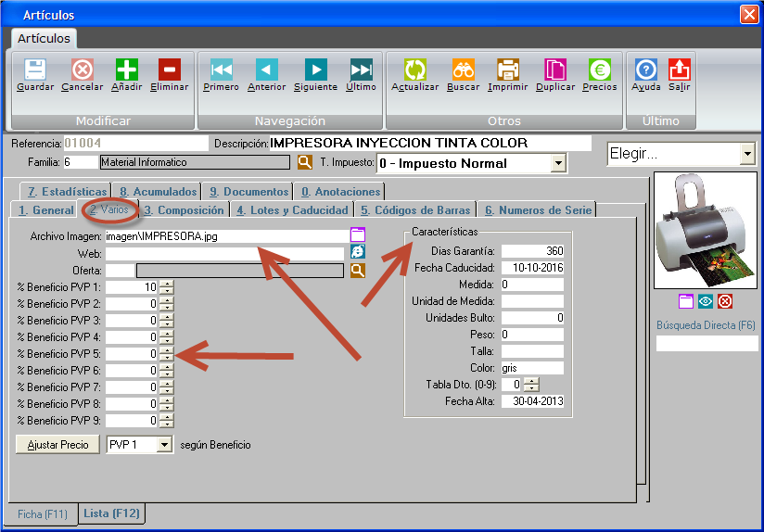Screen dimensions: 764x532
Task: Click the Eliminar red minus icon
Action: point(170,70)
